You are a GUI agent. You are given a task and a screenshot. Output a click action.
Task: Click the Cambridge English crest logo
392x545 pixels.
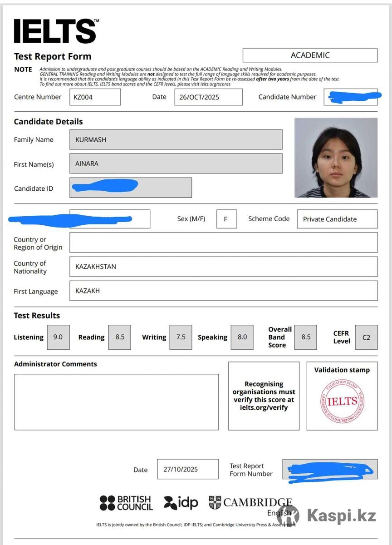click(215, 503)
